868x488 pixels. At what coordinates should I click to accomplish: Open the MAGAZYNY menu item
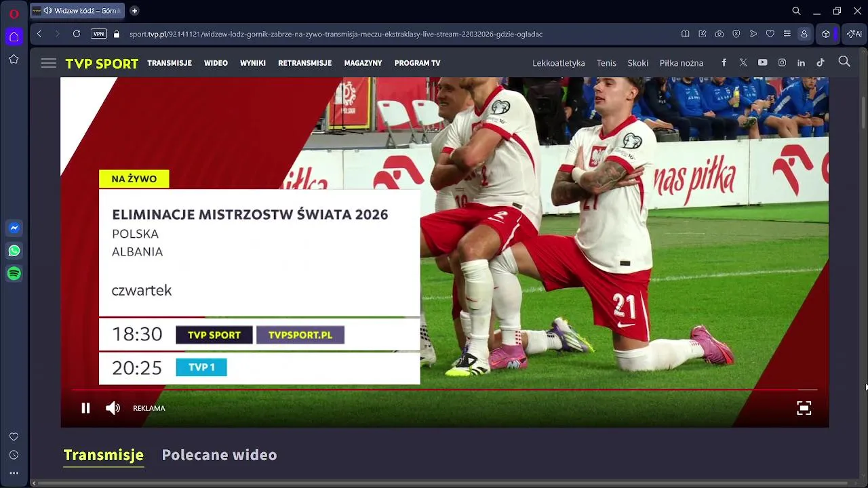[363, 63]
